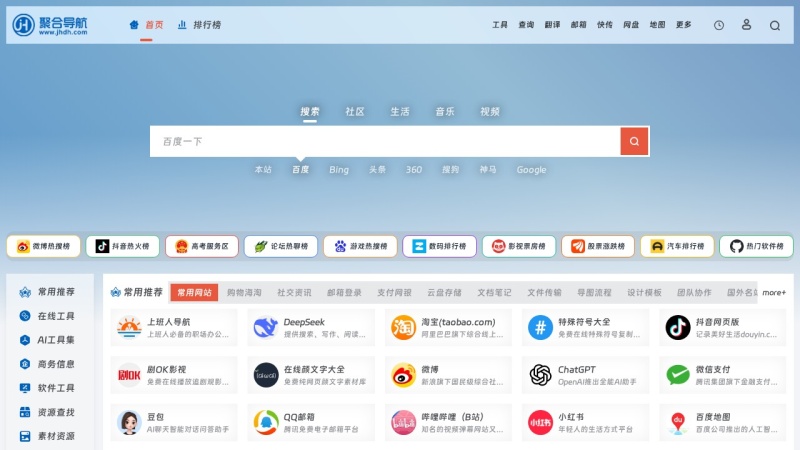The width and height of the screenshot is (800, 450).
Task: Select the 社区 search category tab
Action: [x=355, y=112]
